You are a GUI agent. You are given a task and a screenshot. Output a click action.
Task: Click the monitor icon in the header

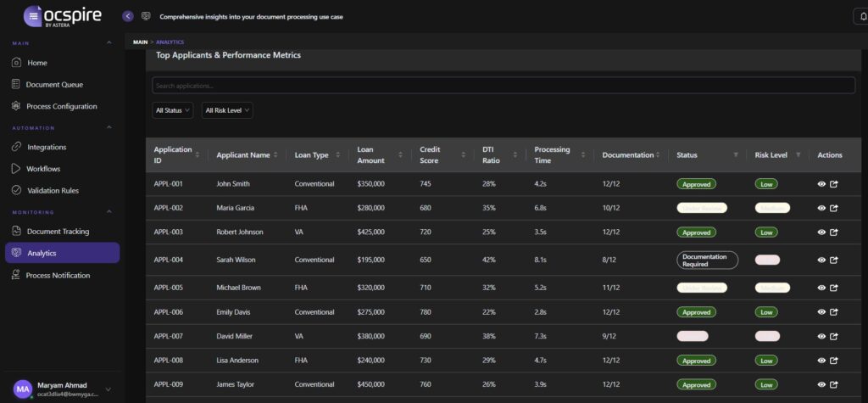[146, 16]
